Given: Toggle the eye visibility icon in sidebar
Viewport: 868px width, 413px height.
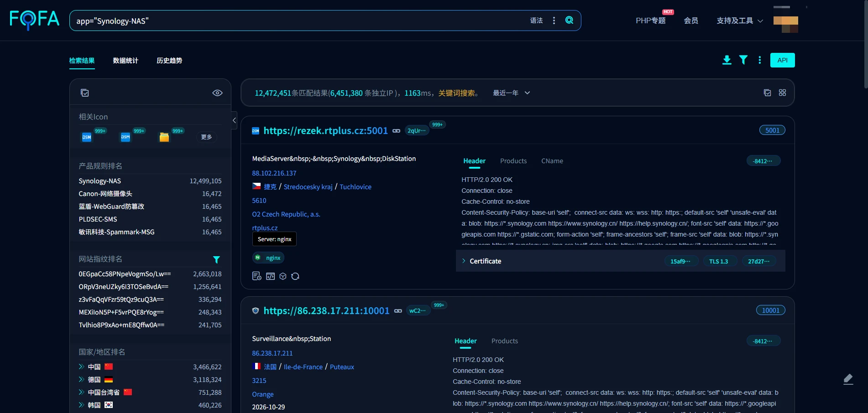Looking at the screenshot, I should [217, 93].
